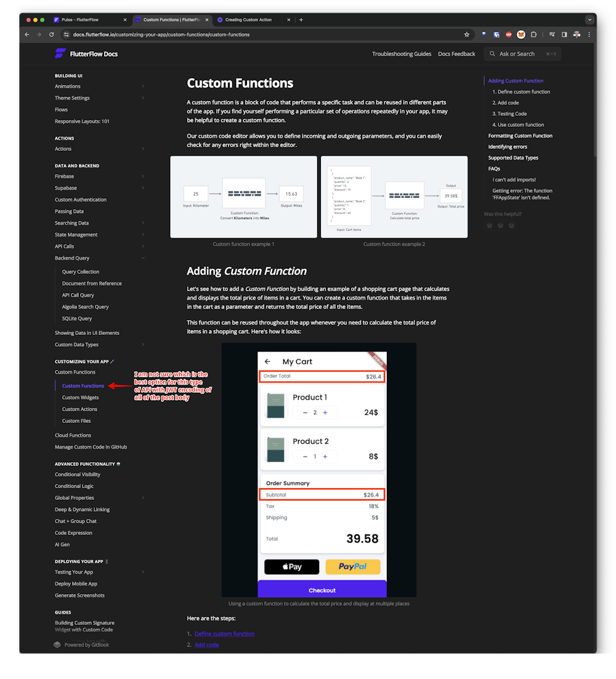Jump to 'I can't add imports!' FAQ

click(x=514, y=179)
